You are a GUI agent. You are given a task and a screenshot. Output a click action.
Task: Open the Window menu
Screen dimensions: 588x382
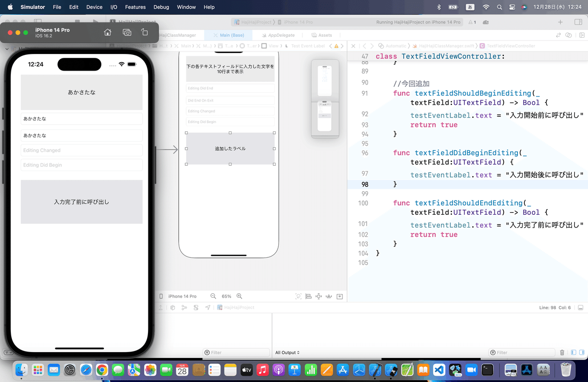click(186, 7)
